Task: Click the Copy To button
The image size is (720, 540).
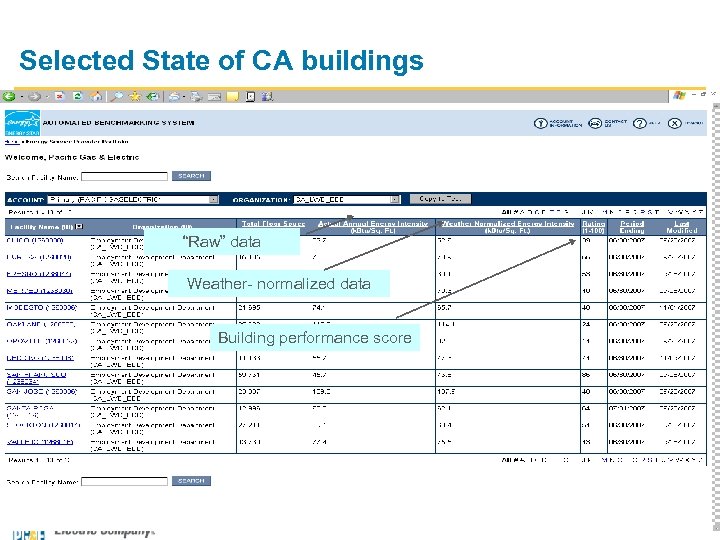Action: tap(440, 199)
